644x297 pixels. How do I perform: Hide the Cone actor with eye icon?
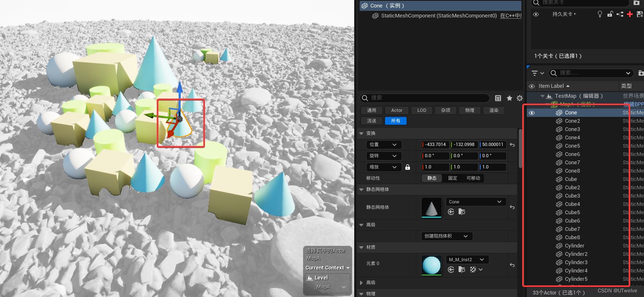pyautogui.click(x=532, y=113)
